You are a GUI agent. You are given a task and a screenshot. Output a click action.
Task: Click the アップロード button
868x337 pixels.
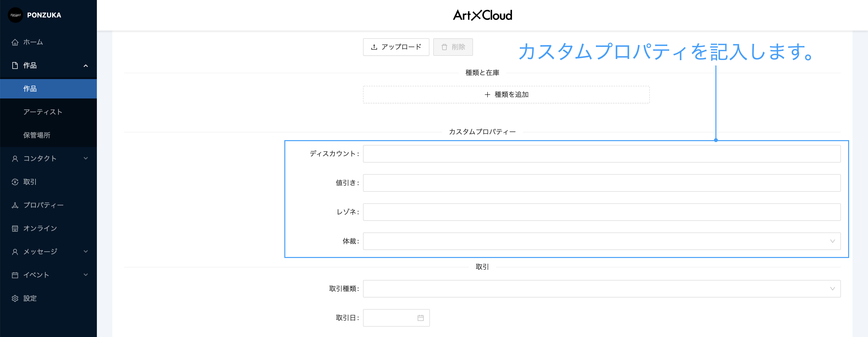(x=396, y=47)
